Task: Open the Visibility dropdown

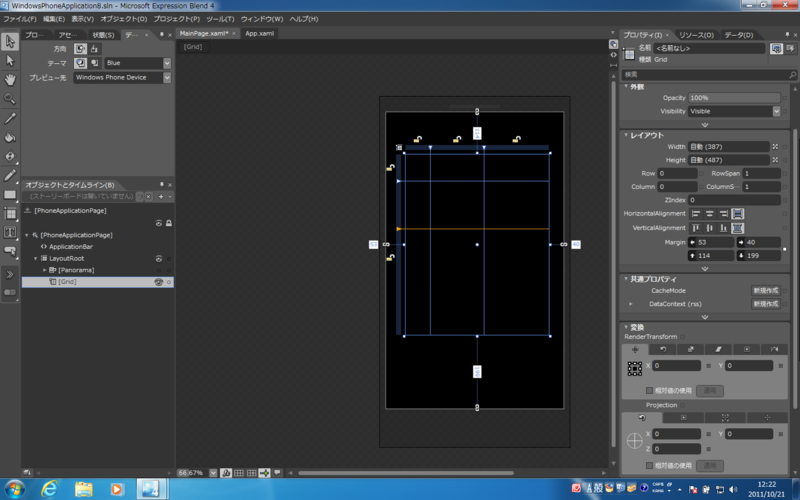Action: click(776, 111)
